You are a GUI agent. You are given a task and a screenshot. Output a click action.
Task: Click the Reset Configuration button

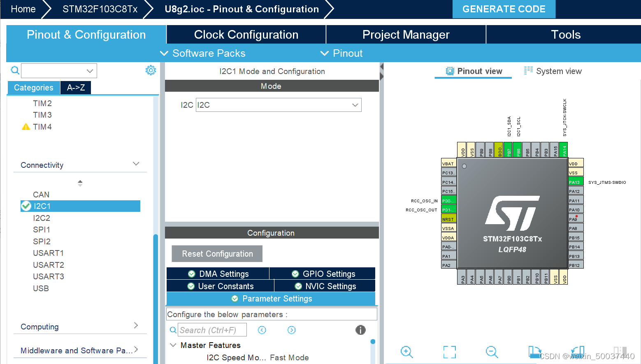(x=217, y=254)
